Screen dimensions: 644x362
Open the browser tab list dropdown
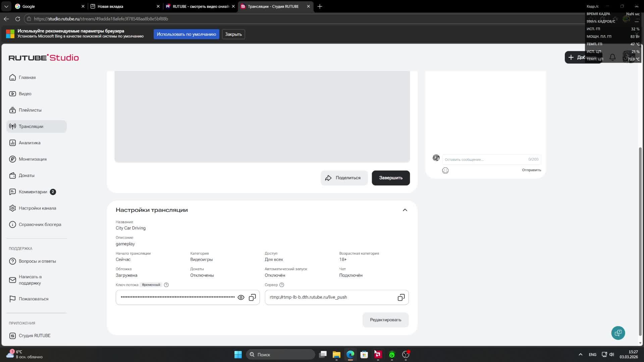pos(6,6)
